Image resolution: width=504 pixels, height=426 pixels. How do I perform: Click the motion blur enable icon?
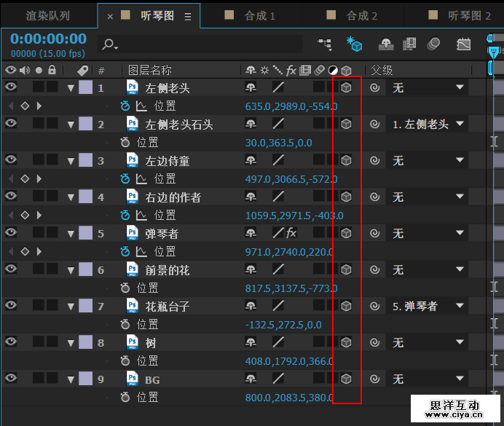[433, 44]
